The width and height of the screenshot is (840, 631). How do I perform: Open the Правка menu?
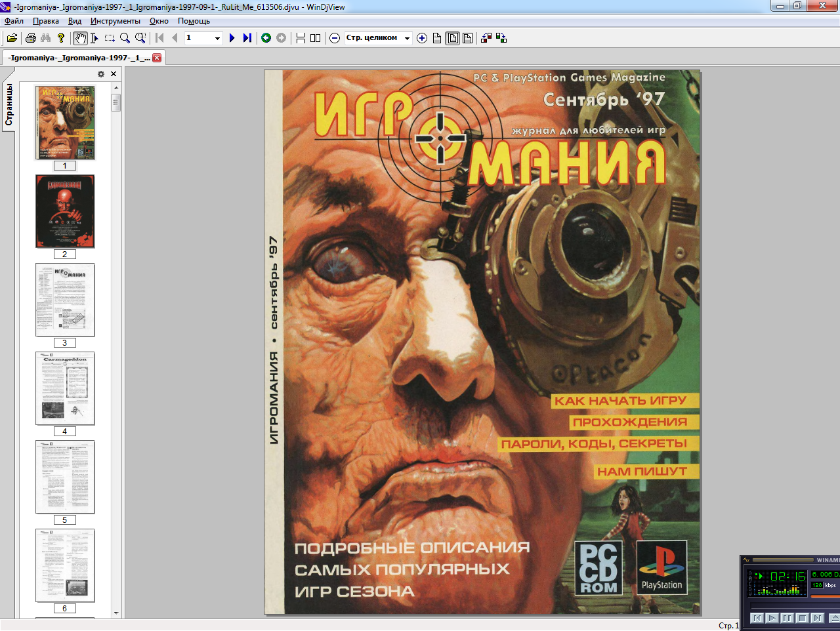coord(46,21)
